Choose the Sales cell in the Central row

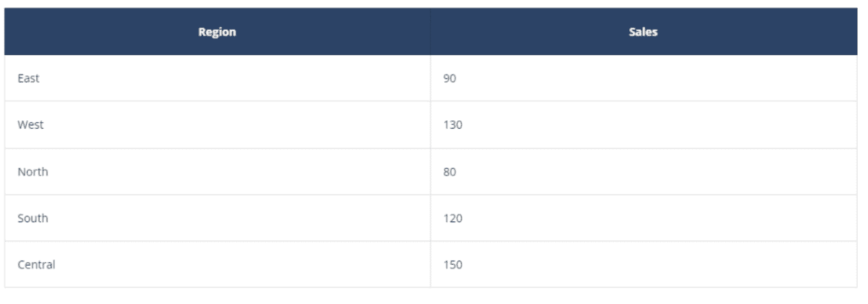[x=644, y=264]
